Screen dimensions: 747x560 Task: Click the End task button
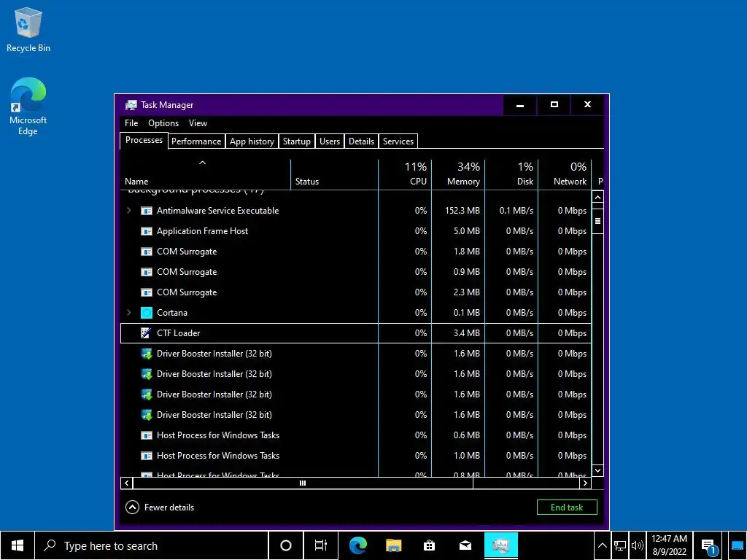(567, 507)
